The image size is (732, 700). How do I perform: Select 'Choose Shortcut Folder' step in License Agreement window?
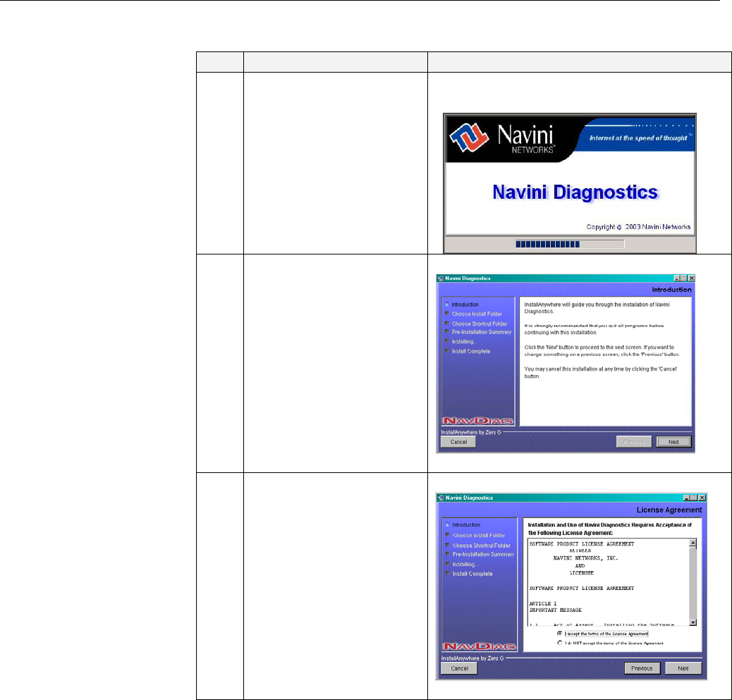click(482, 545)
